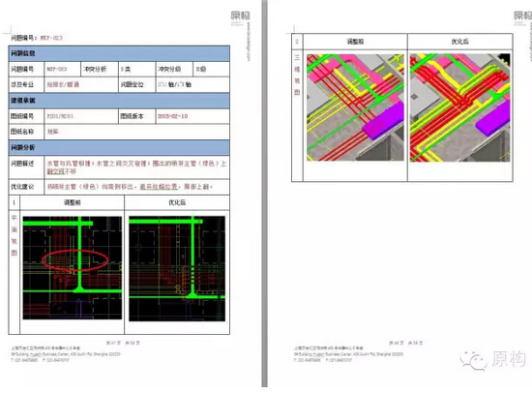Open the after-optimization 3D view image

tap(459, 107)
